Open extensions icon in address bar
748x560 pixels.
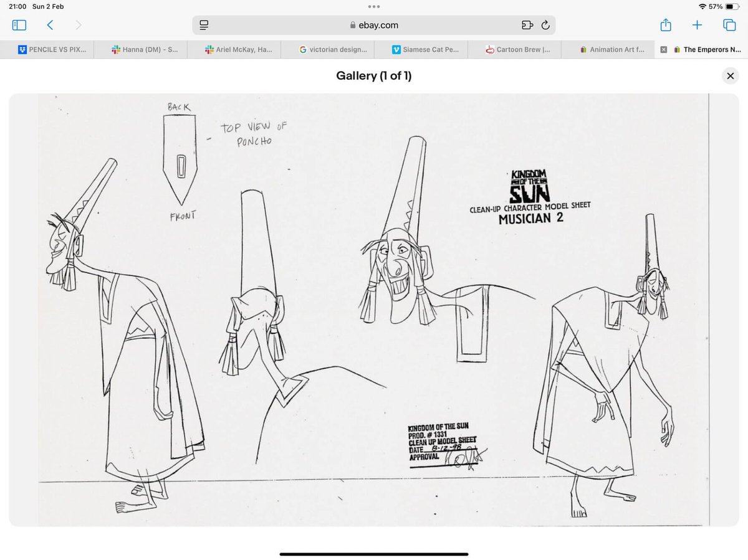pyautogui.click(x=527, y=26)
